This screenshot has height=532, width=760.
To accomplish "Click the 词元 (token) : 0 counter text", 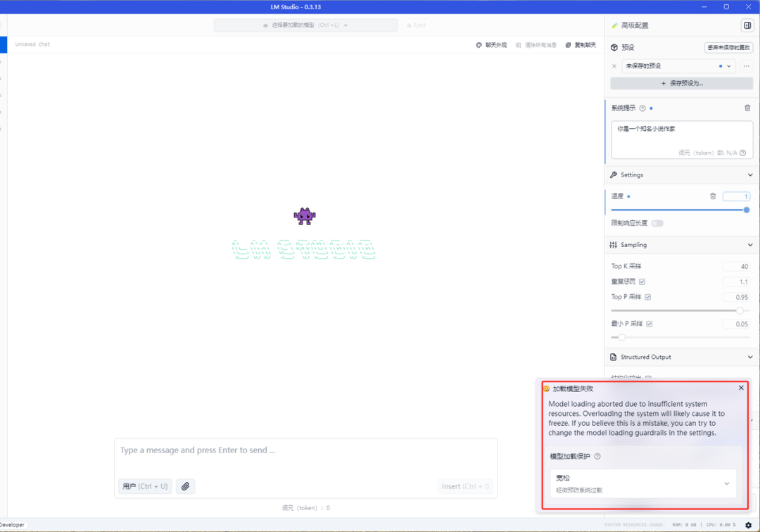I will [x=306, y=508].
